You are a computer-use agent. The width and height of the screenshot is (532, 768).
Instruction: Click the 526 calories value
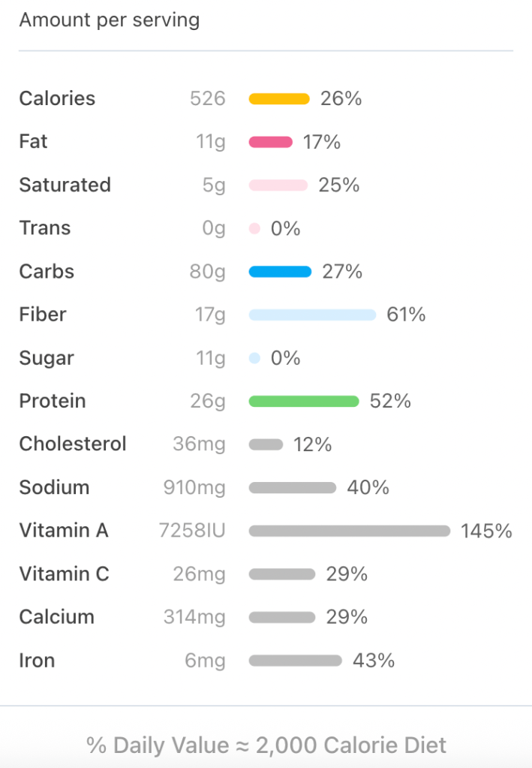(207, 98)
